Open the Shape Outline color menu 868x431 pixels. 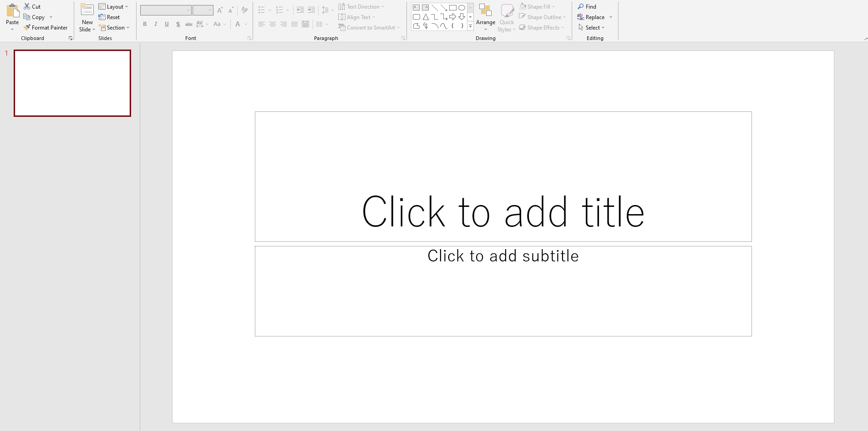[x=543, y=17]
